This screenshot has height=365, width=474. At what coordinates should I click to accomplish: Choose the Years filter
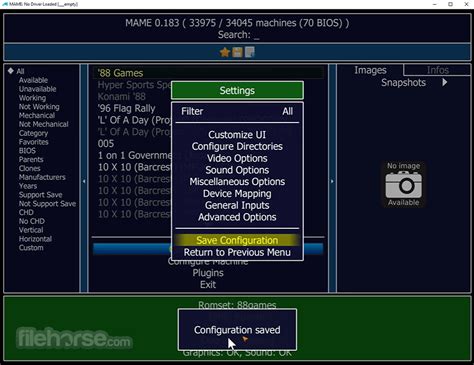tap(28, 186)
